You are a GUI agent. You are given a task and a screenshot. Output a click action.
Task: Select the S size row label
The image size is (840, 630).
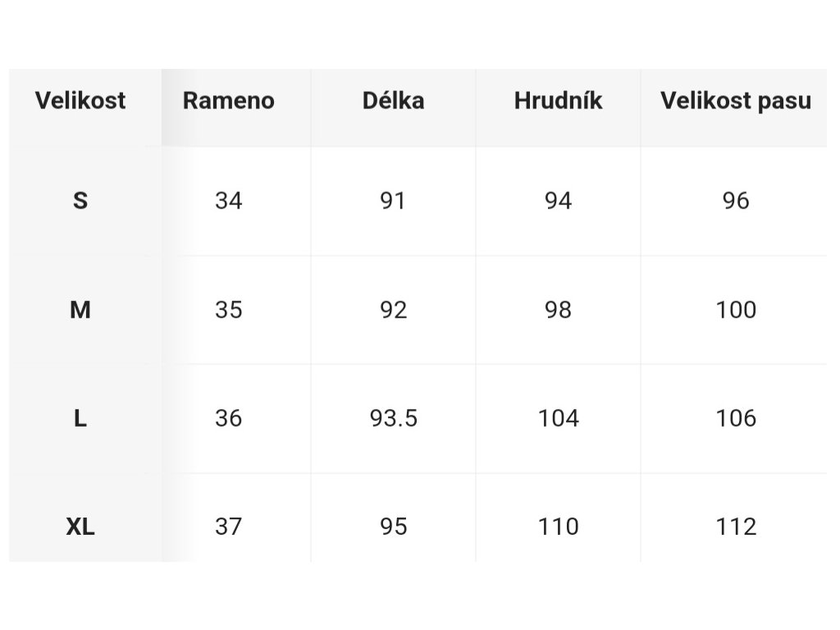click(80, 201)
